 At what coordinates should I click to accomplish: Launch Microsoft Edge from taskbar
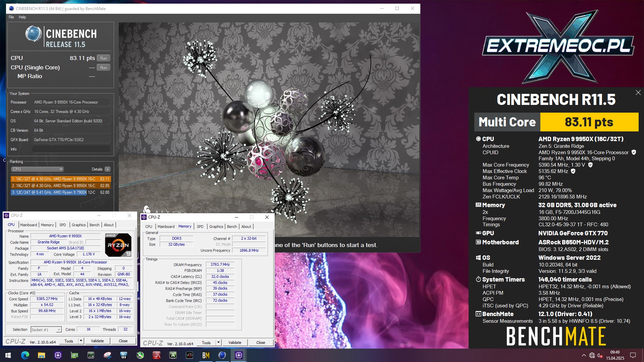click(25, 355)
